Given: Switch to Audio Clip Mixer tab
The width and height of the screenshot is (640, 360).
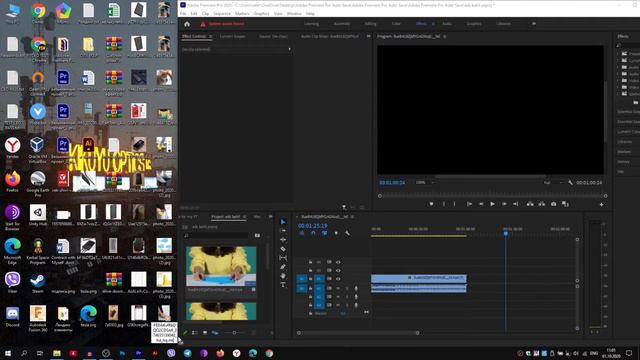Looking at the screenshot, I should [330, 36].
